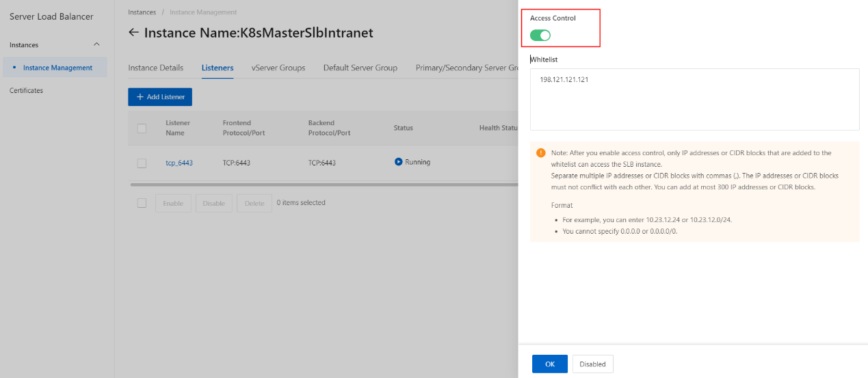Open the Instance Details tab
Image resolution: width=868 pixels, height=378 pixels.
click(156, 68)
